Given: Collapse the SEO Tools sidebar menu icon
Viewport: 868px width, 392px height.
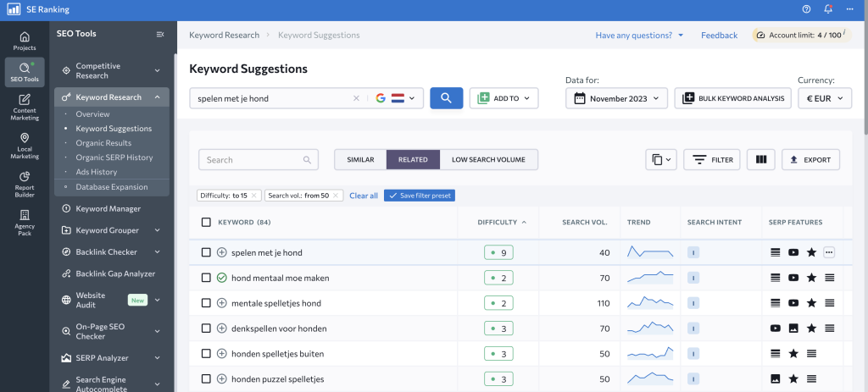Looking at the screenshot, I should (160, 34).
